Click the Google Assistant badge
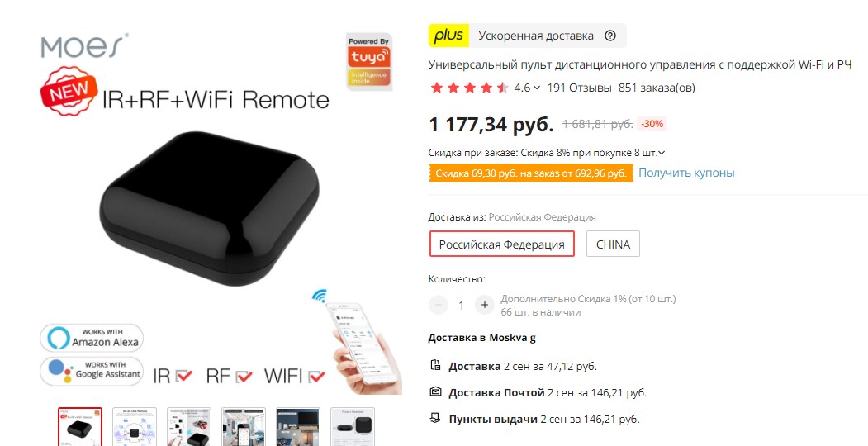The image size is (868, 446). coord(92,371)
